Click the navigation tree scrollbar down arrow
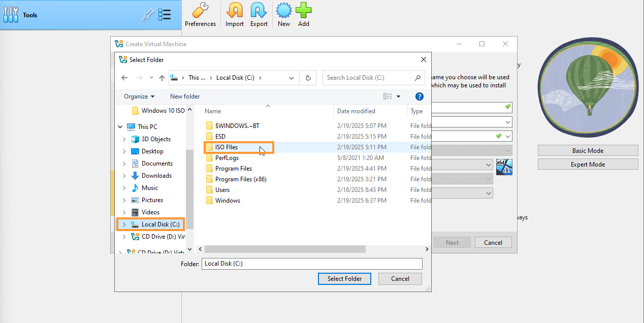Image resolution: width=644 pixels, height=323 pixels. click(190, 249)
